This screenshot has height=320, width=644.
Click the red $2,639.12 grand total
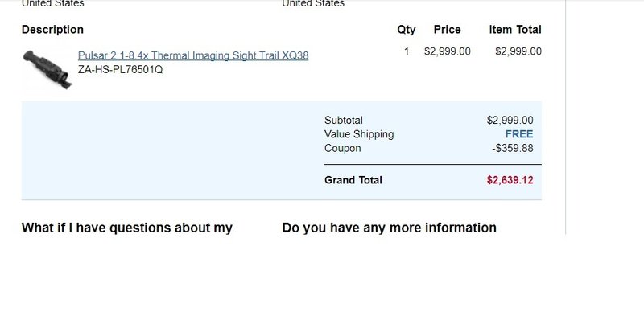coord(510,180)
